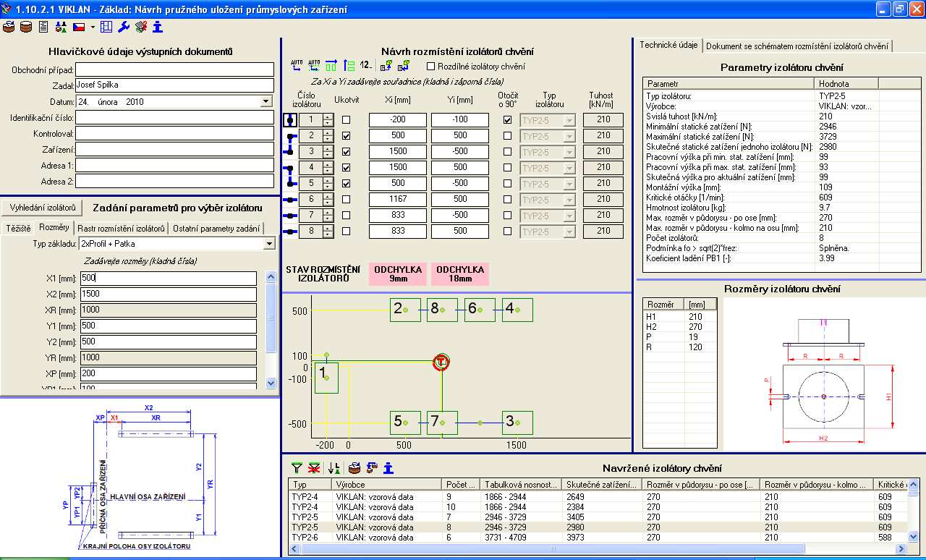Toggle Ukotvit checkbox for isolator 2
This screenshot has width=926, height=560.
(346, 136)
